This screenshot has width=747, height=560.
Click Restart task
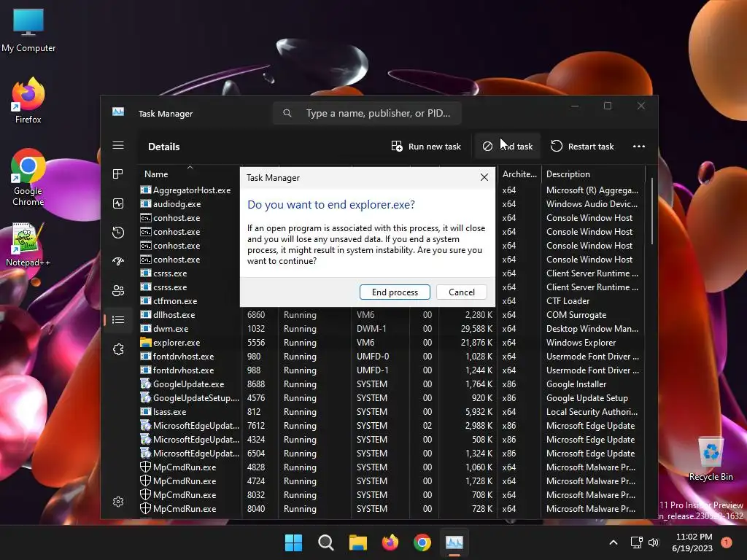(x=582, y=146)
